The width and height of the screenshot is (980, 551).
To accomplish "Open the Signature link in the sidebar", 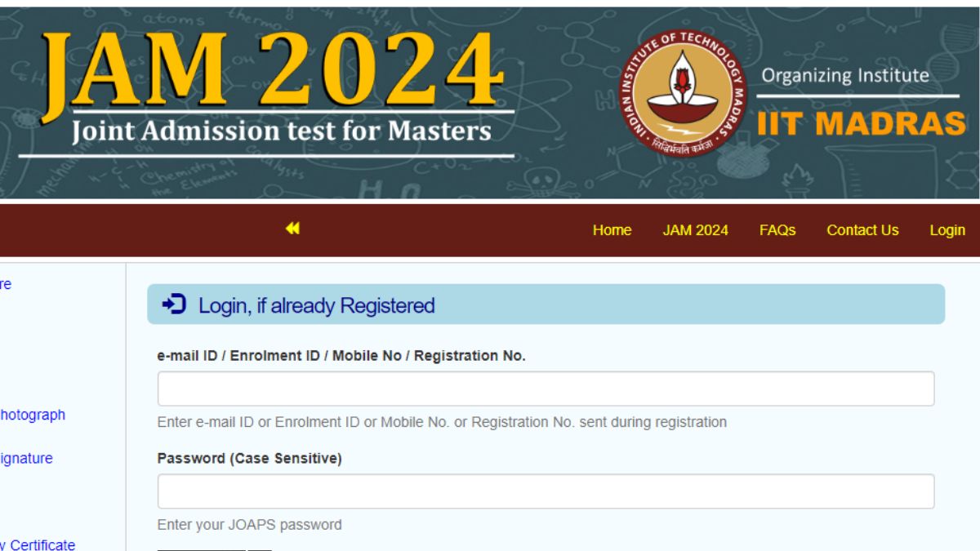I will coord(26,458).
